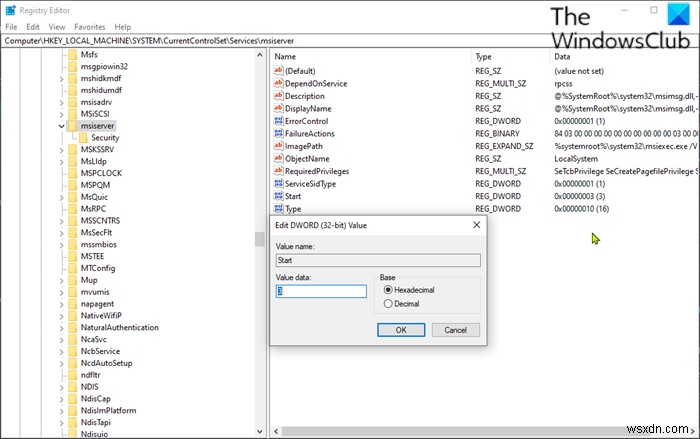Screen dimensions: 700x439
Task: Expand the MSiSCSI tree key
Action: 62,114
